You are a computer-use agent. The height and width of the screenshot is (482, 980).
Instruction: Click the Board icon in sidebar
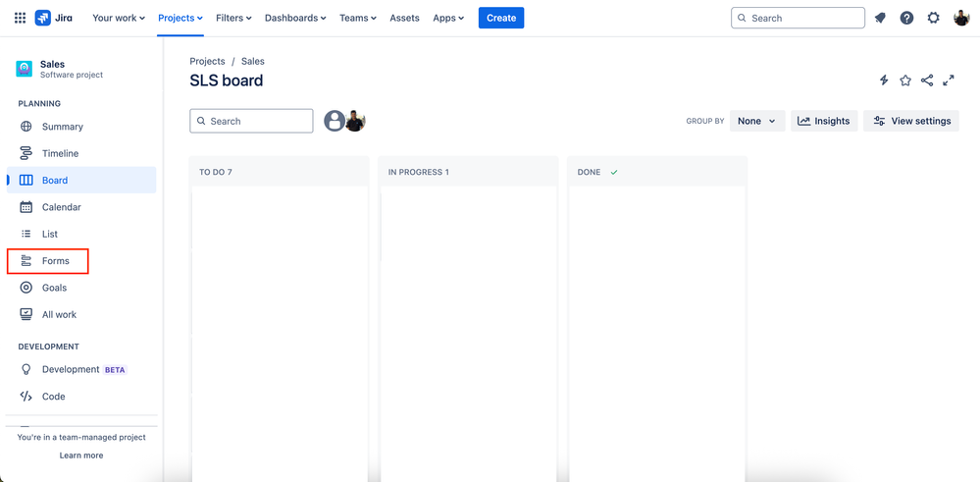tap(26, 180)
